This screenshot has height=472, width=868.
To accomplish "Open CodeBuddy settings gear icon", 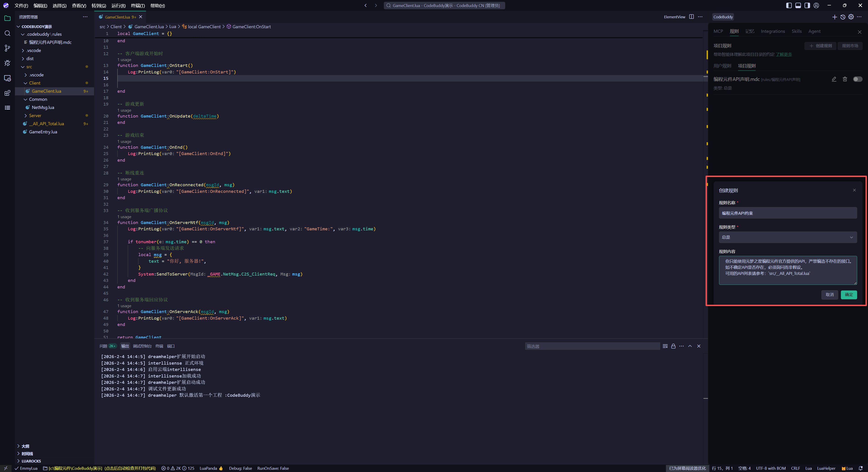I will 851,17.
